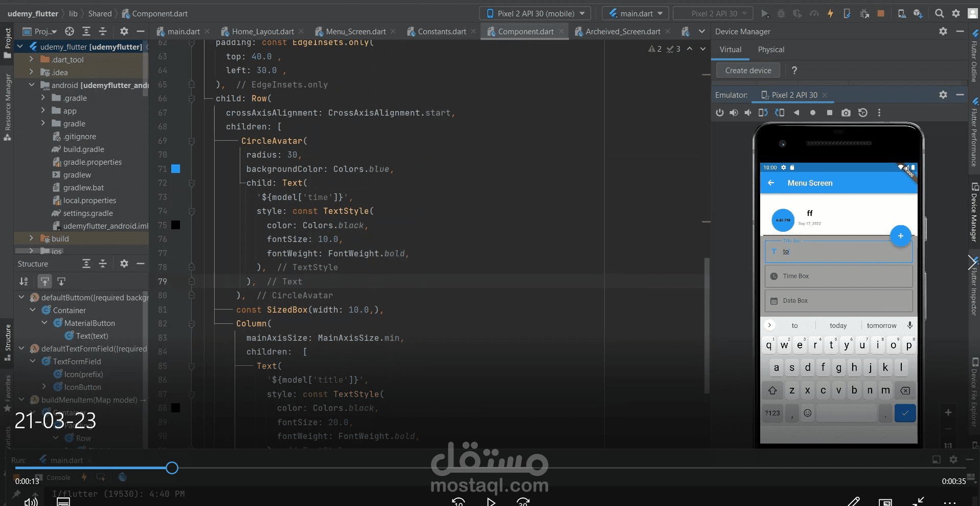
Task: Show hidden editor tabs chevron
Action: point(702,32)
